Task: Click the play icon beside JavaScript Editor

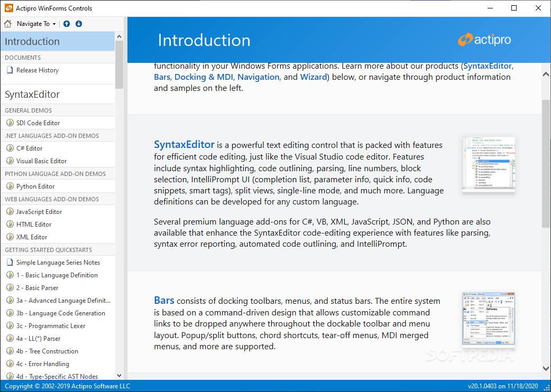Action: pos(10,212)
